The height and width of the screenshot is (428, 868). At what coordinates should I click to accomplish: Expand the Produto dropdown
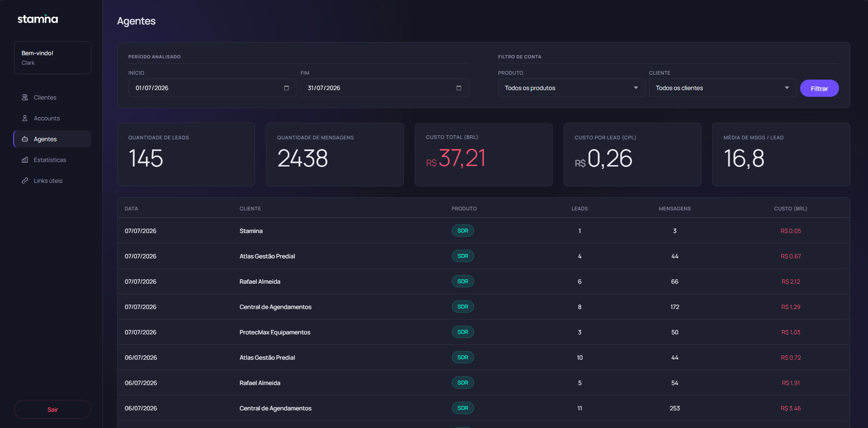[572, 88]
